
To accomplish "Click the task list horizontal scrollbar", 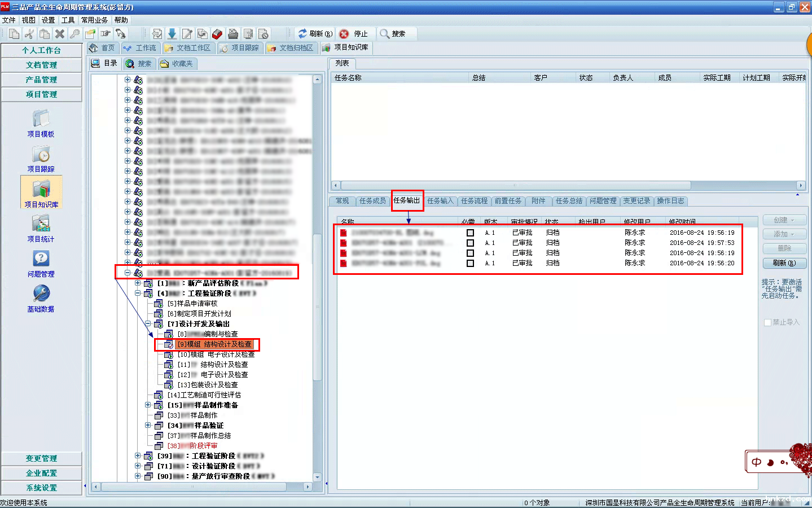I will coord(515,185).
